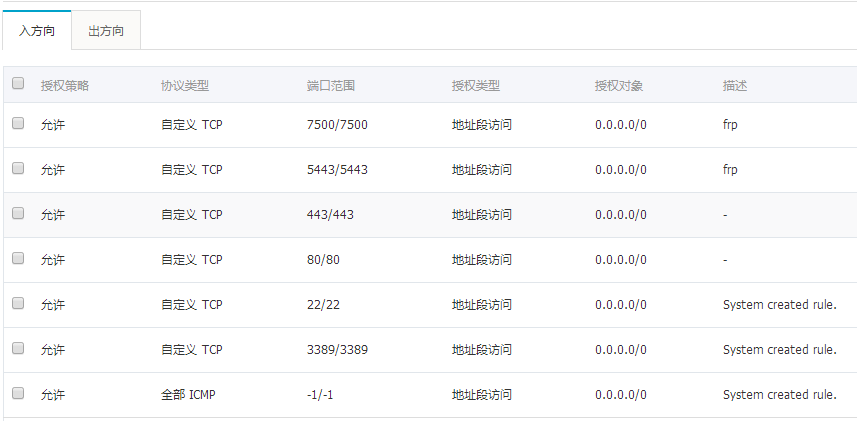This screenshot has width=857, height=421.
Task: Click the 授权策略 column header
Action: click(x=64, y=86)
